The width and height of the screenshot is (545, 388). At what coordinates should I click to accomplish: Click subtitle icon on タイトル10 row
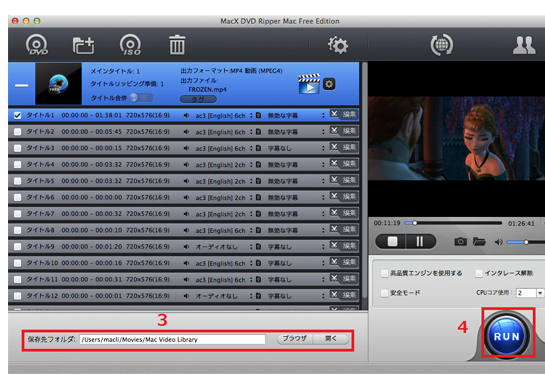click(x=258, y=263)
